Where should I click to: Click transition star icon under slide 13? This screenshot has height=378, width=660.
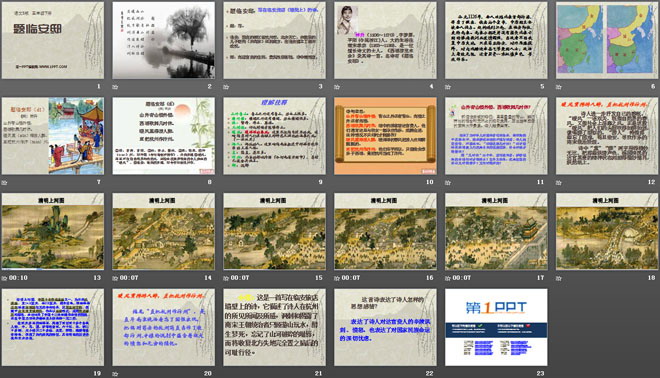pos(4,278)
